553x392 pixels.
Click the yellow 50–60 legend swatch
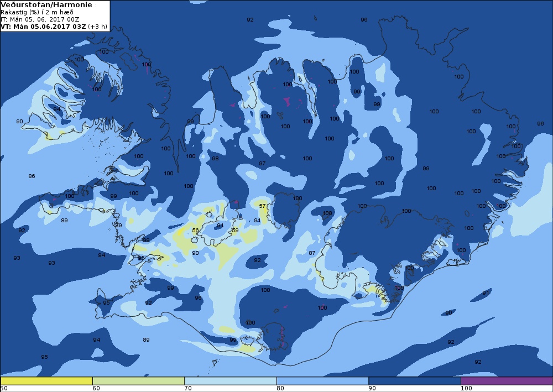[x=46, y=381]
